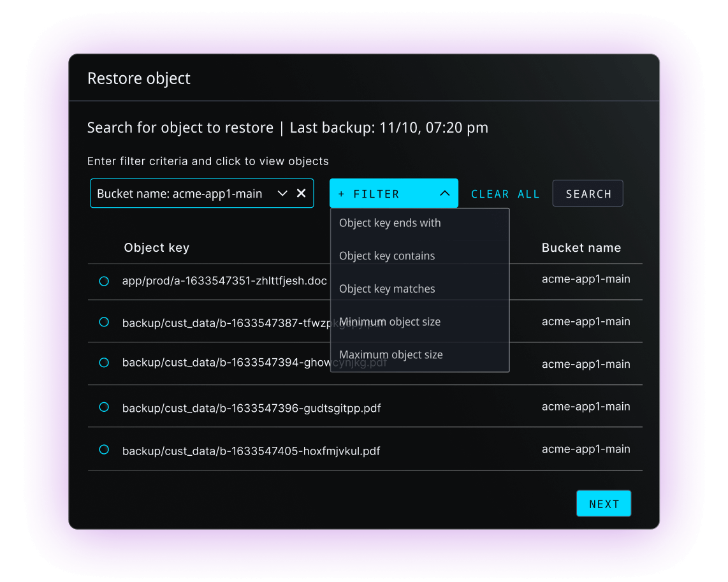Select radio button for b-1633547394 object
The width and height of the screenshot is (728, 582).
[x=104, y=363]
